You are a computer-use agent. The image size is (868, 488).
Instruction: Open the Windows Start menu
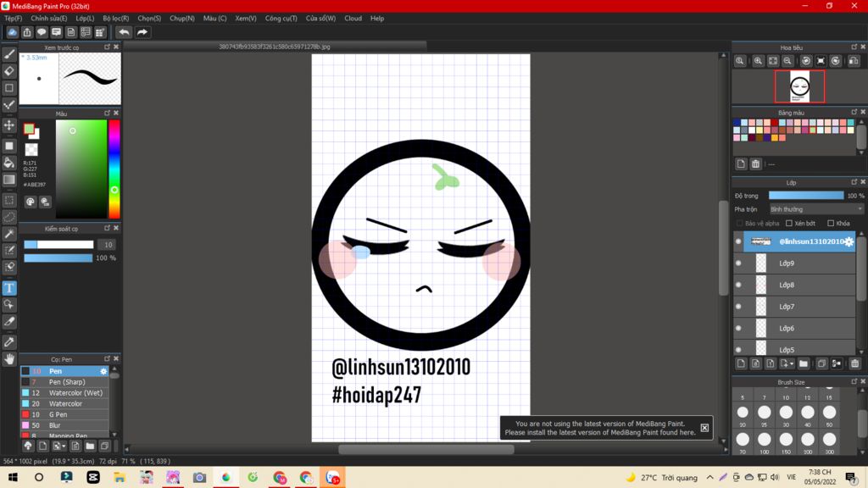(13, 477)
